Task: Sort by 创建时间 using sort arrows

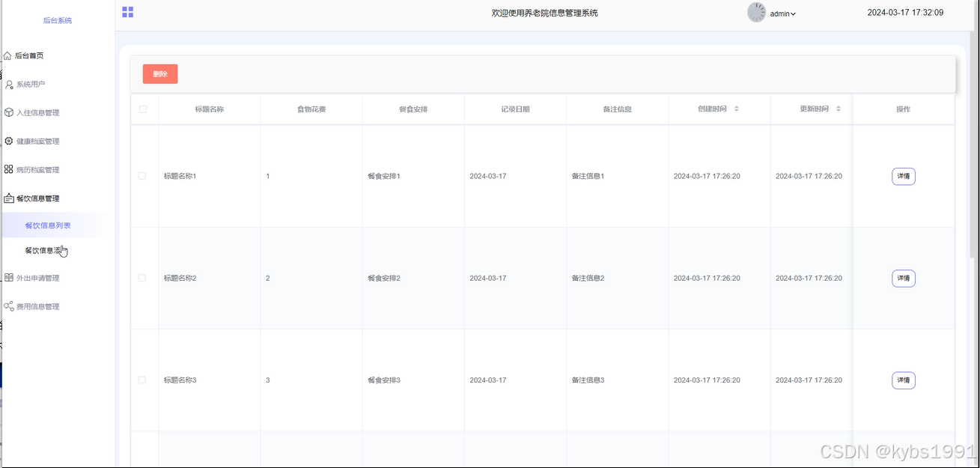Action: (736, 109)
